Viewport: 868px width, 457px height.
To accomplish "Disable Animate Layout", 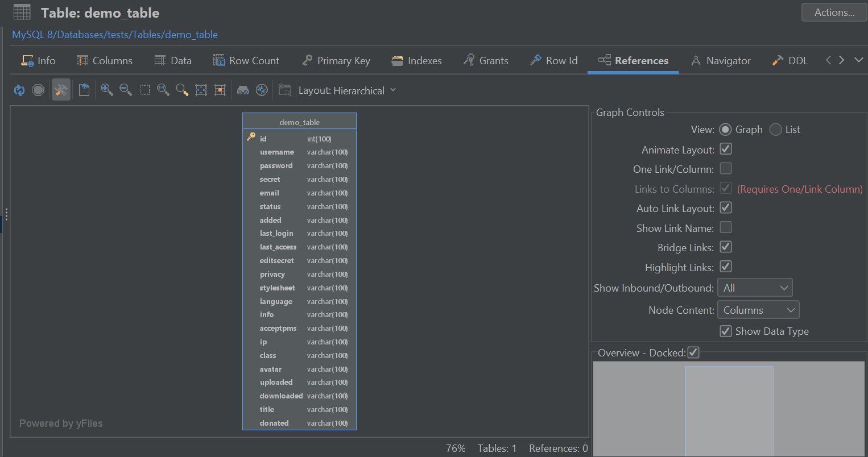I will [x=725, y=148].
